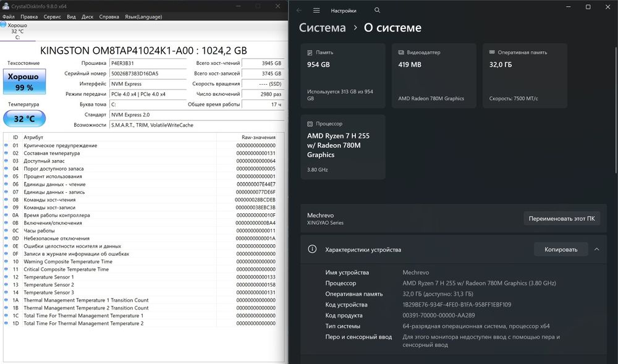Click the product ID value 00391-70000-00000-AA289
This screenshot has width=618, height=364.
click(x=439, y=316)
